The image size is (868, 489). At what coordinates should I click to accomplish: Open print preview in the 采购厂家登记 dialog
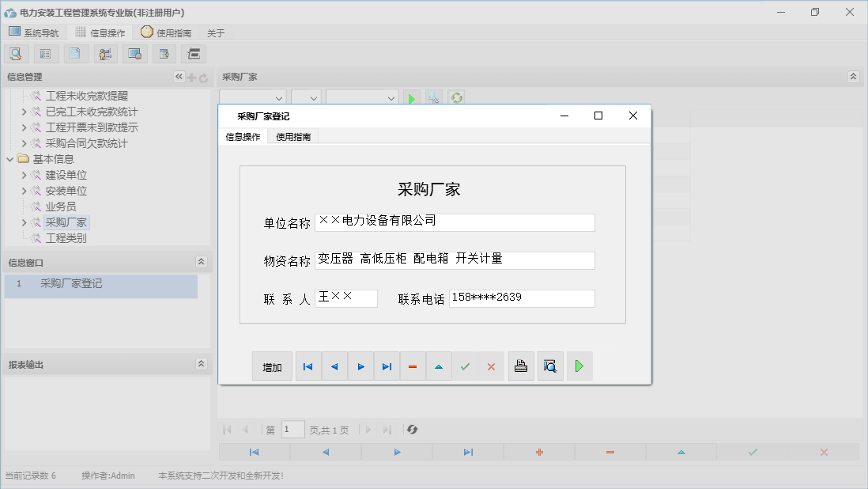click(550, 366)
